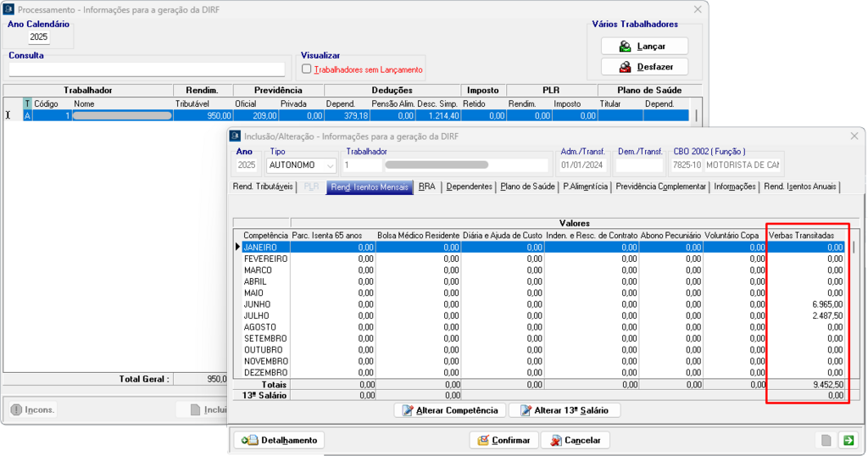Viewport: 868px width, 456px height.
Task: Expand the Tipo AUTONOMO dropdown
Action: pos(330,165)
